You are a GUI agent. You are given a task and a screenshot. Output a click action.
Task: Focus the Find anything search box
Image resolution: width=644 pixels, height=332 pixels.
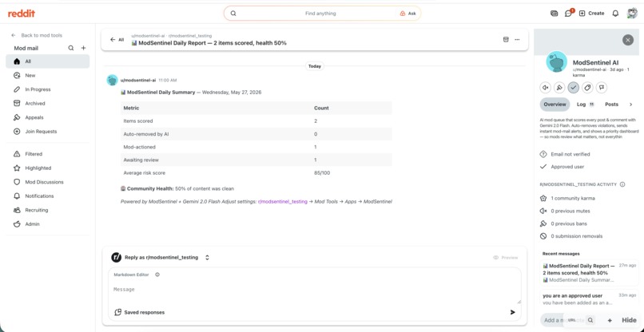coord(320,14)
